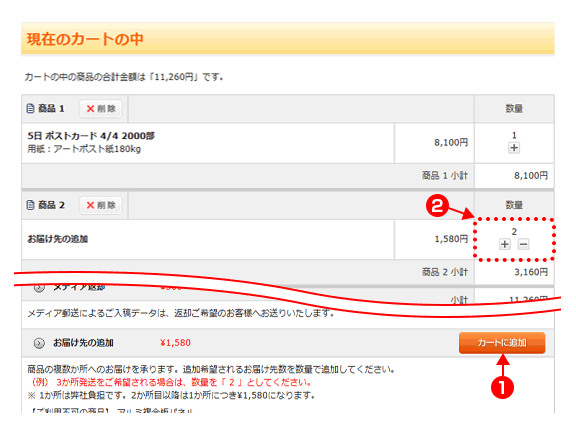
Task: Click the orange カートに追加 button
Action: coord(502,343)
